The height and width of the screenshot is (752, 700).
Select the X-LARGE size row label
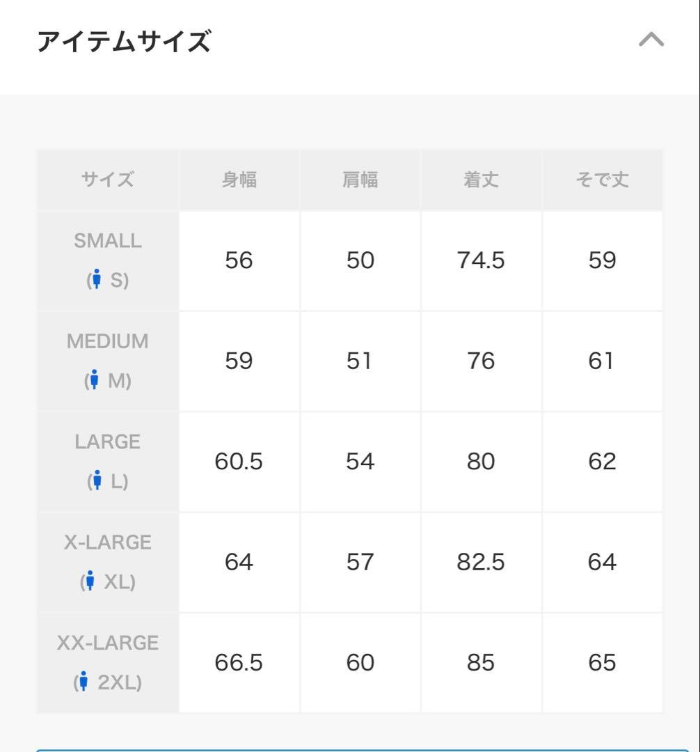click(108, 542)
